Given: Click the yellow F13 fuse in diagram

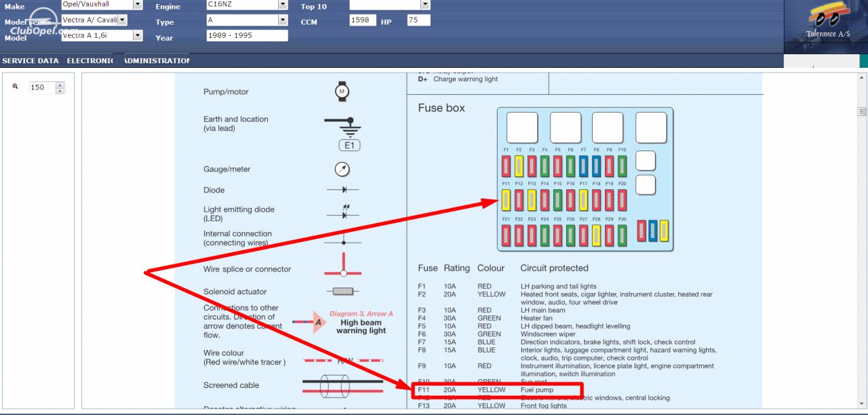Looking at the screenshot, I should (x=532, y=200).
